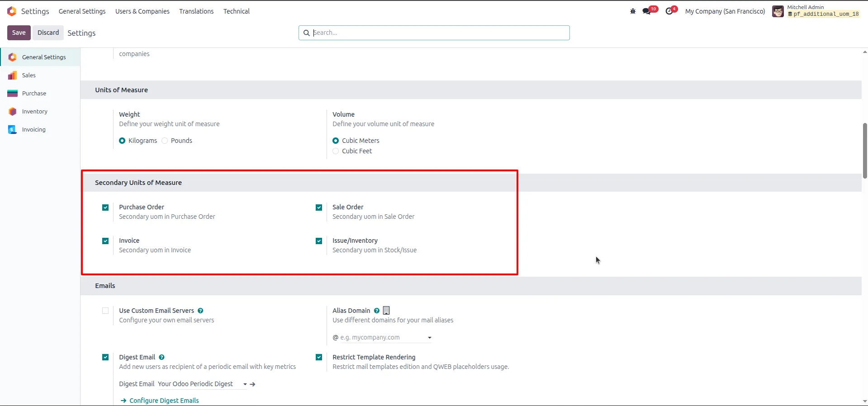Open the Technical menu
Screen dimensions: 868x406
click(237, 11)
